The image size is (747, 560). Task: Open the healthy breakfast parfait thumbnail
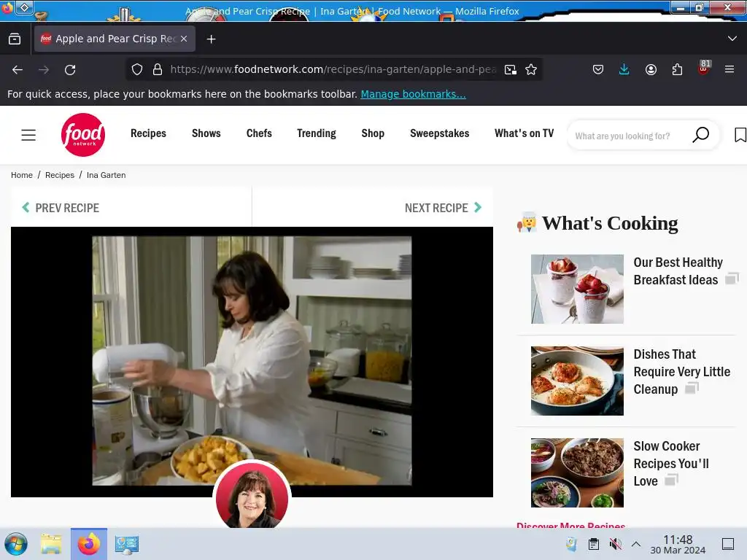coord(577,289)
